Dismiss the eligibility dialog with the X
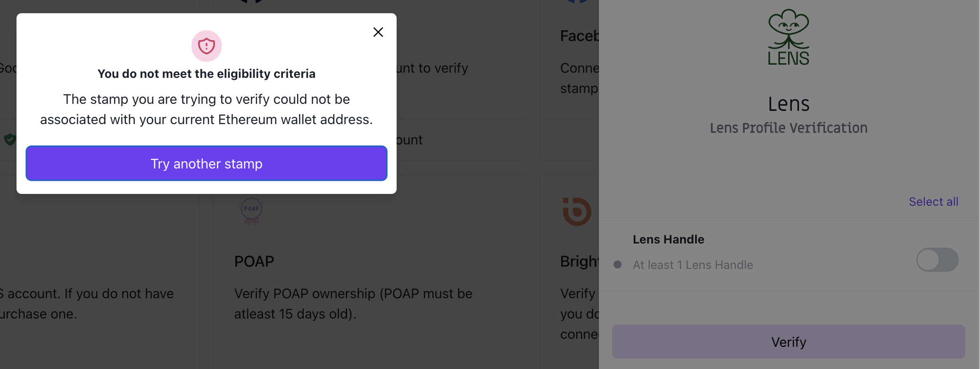Viewport: 980px width, 369px height. coord(378,32)
